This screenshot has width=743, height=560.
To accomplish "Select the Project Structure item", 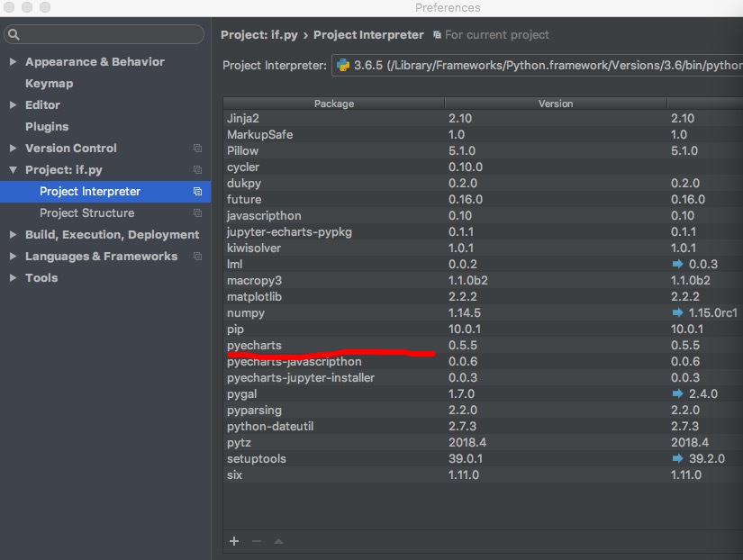I will click(86, 213).
